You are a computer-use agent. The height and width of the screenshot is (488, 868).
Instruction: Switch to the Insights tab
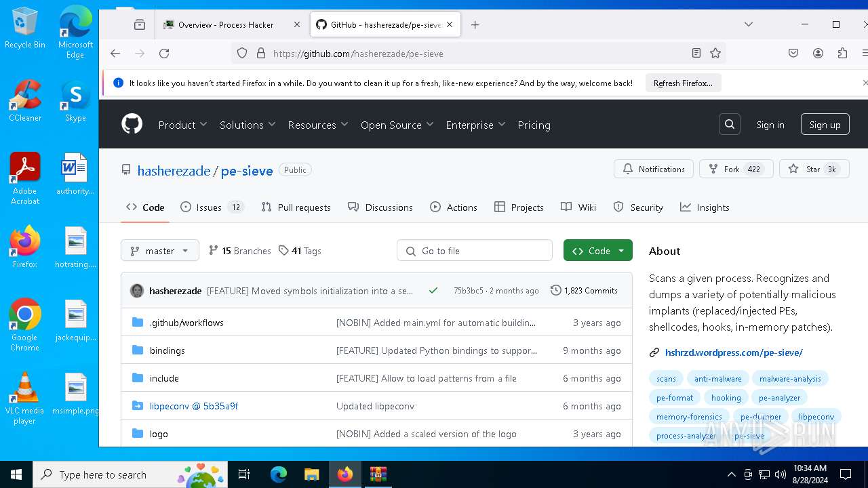(705, 207)
